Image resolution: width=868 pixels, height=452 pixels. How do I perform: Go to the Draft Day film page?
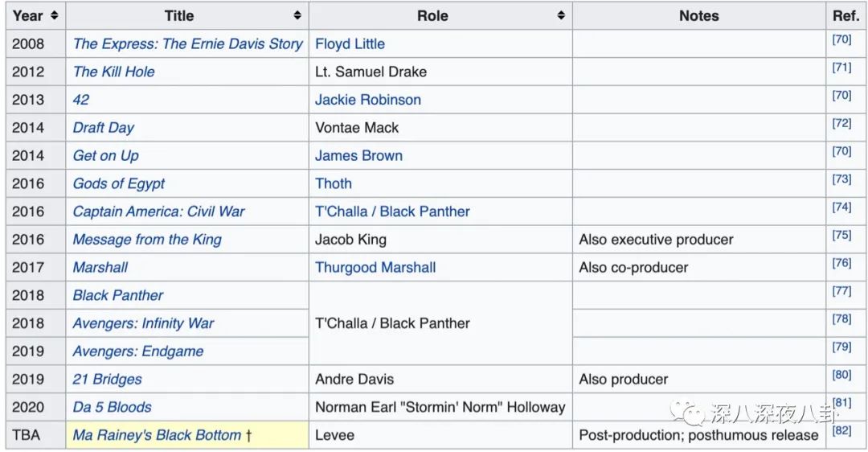click(x=103, y=127)
